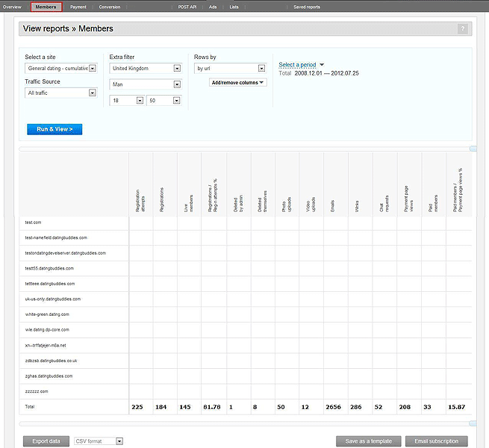The height and width of the screenshot is (448, 489).
Task: Click total Winks value 286
Action: [x=356, y=407]
